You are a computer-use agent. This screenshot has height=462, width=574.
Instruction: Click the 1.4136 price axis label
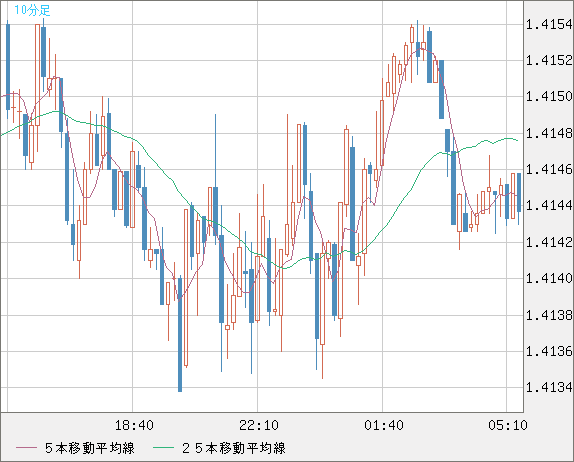point(549,351)
